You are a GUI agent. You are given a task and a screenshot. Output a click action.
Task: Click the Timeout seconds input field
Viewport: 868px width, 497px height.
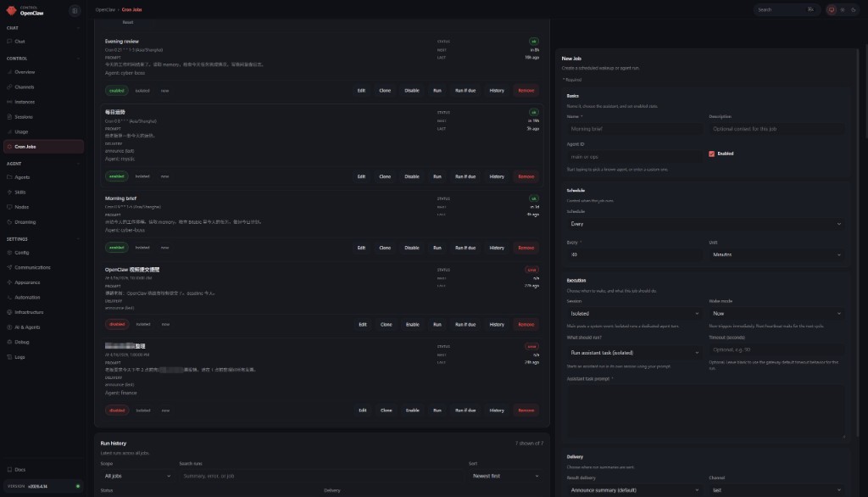776,350
